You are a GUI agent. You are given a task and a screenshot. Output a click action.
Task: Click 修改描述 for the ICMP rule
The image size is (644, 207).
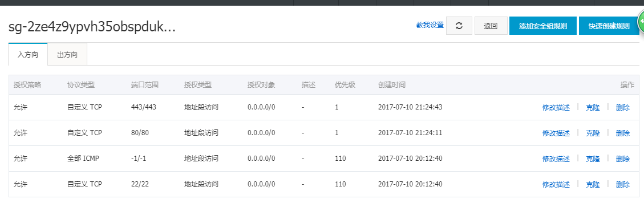coord(556,159)
